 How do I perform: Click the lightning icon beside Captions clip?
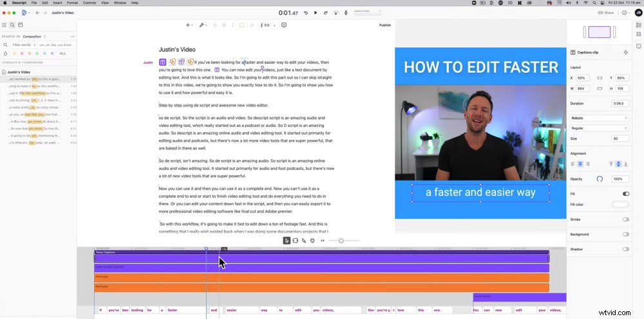tap(625, 52)
